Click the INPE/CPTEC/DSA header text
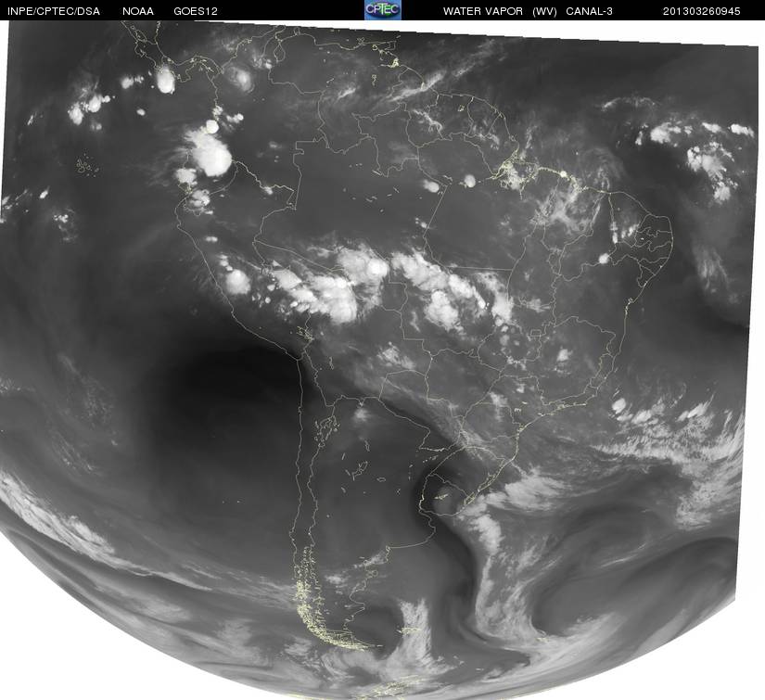This screenshot has width=765, height=700. click(x=54, y=11)
